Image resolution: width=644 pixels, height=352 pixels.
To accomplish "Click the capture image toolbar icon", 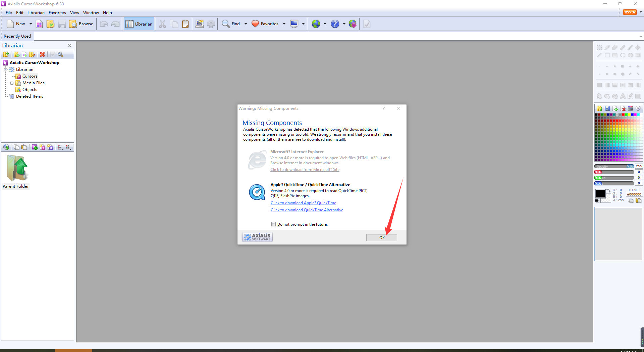I will point(200,24).
